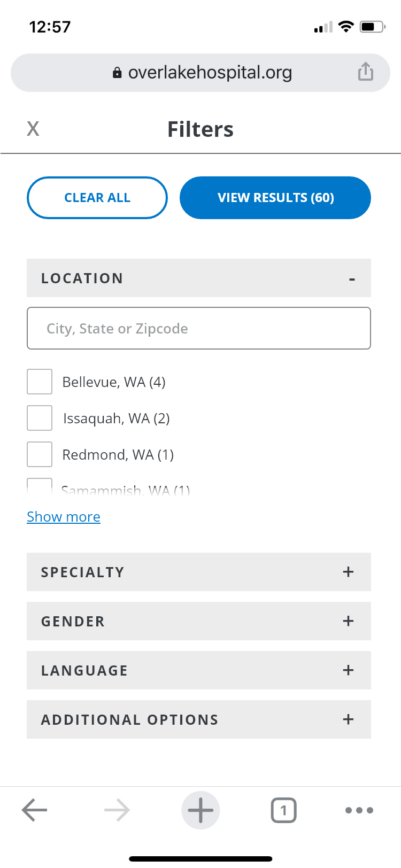Image resolution: width=401 pixels, height=868 pixels.
Task: Close the Filters panel with X
Action: pos(33,129)
